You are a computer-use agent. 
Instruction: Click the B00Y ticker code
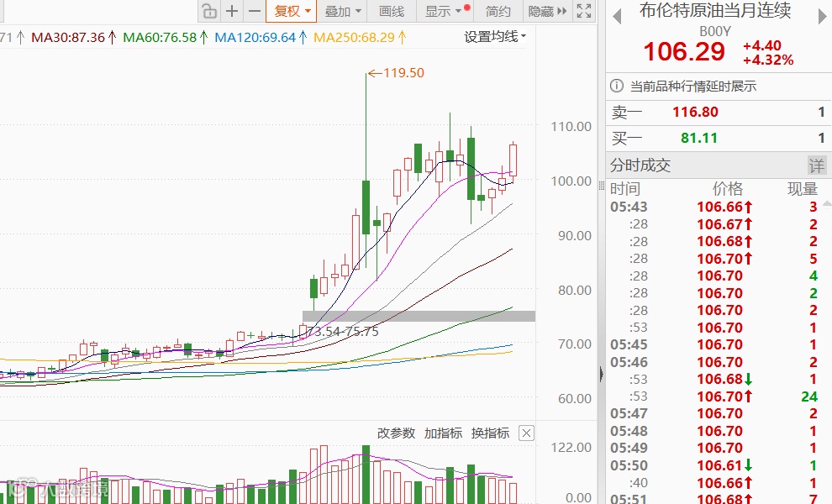click(714, 31)
